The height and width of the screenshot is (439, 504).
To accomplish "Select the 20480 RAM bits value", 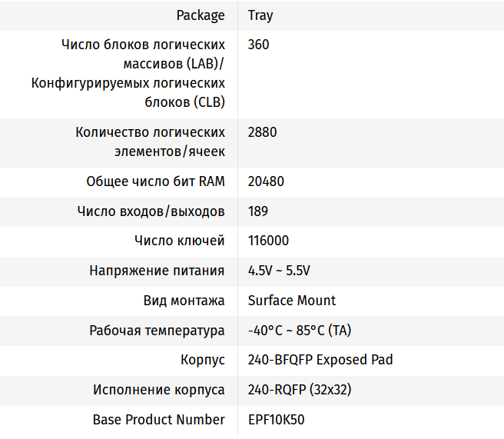I will [x=267, y=181].
